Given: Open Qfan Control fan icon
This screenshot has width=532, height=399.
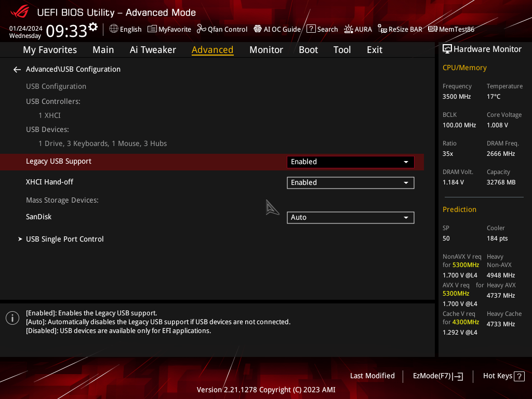Looking at the screenshot, I should click(202, 29).
